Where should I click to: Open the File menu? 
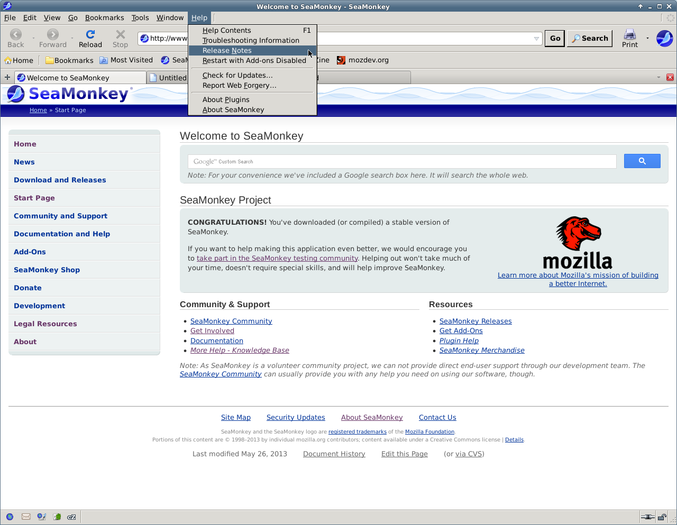pos(10,18)
